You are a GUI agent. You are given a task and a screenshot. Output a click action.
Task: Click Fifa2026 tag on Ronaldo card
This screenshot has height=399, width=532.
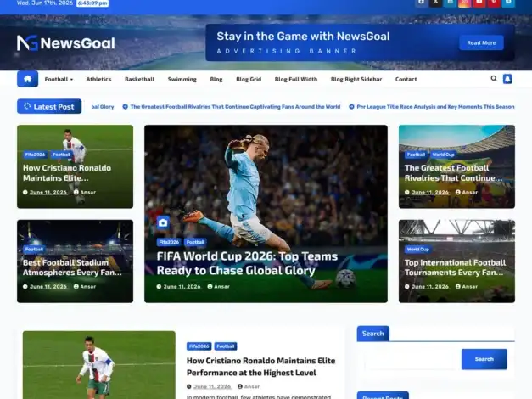35,155
